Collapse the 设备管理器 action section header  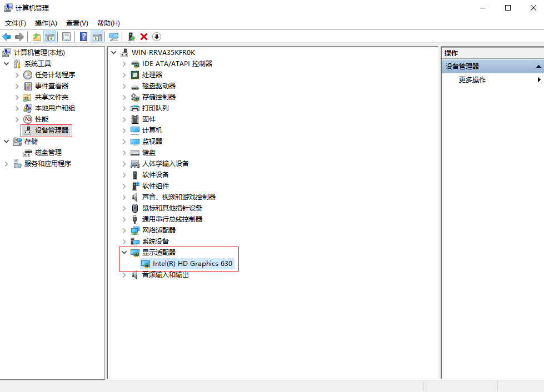(x=538, y=67)
